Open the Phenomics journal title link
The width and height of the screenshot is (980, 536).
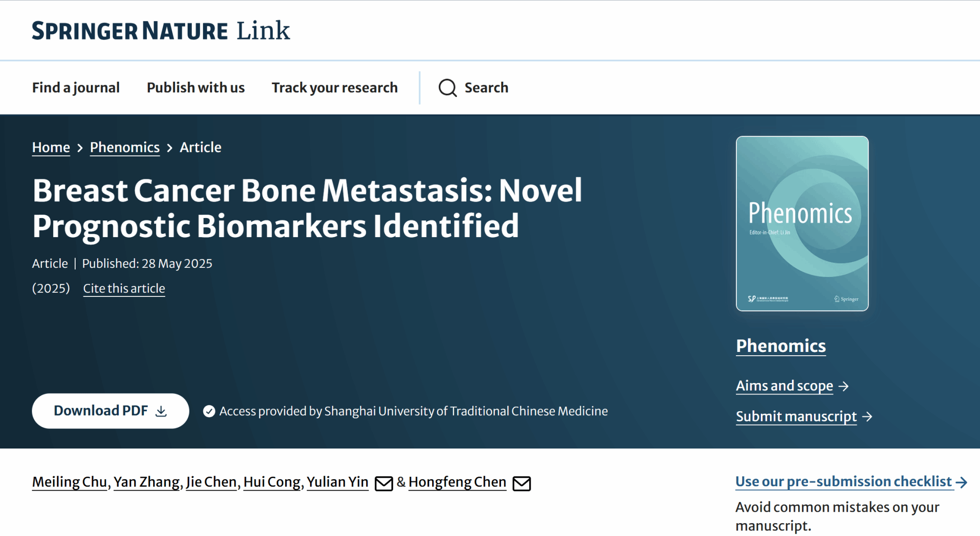[781, 346]
